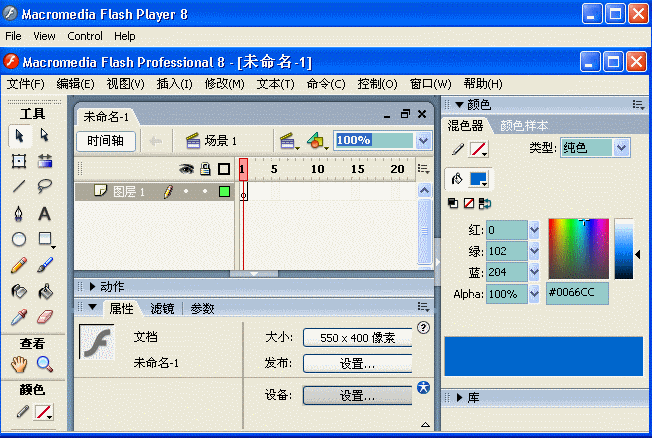Pick a color in the rainbow color field

point(578,248)
